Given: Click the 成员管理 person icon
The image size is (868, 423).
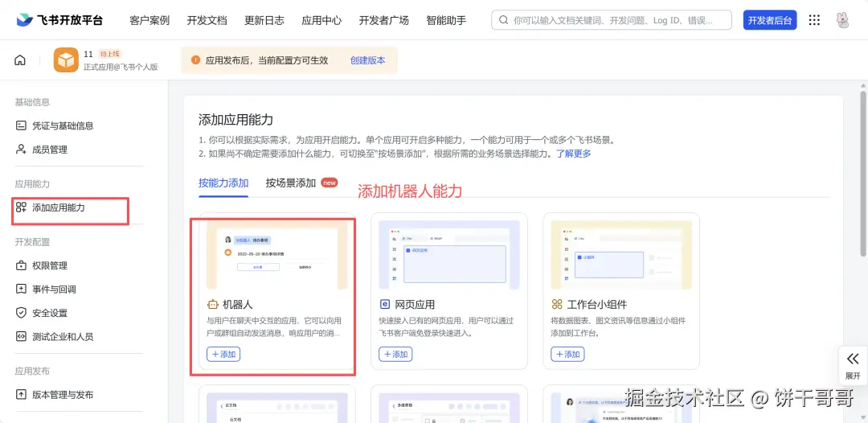Looking at the screenshot, I should pyautogui.click(x=21, y=150).
